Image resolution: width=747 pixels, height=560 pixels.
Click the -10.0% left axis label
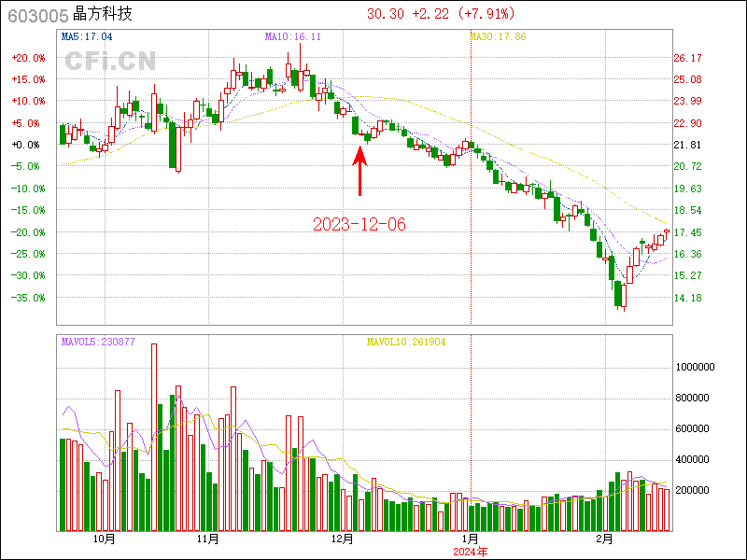[x=29, y=189]
